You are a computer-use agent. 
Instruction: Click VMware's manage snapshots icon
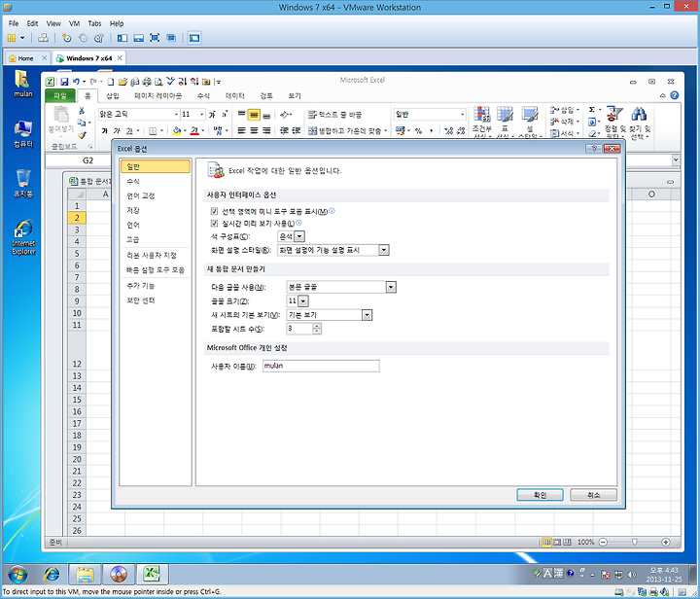(99, 38)
